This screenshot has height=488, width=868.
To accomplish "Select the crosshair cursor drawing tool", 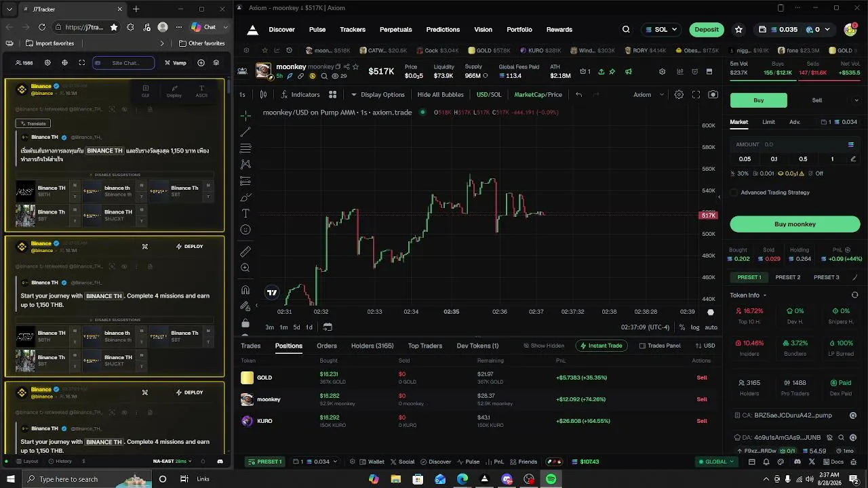I will coord(245,115).
